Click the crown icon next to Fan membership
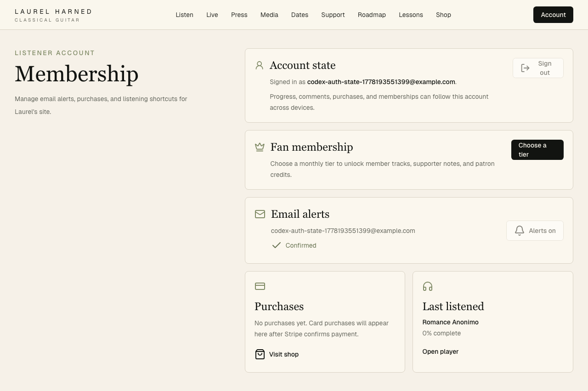This screenshot has width=588, height=391. (x=260, y=147)
